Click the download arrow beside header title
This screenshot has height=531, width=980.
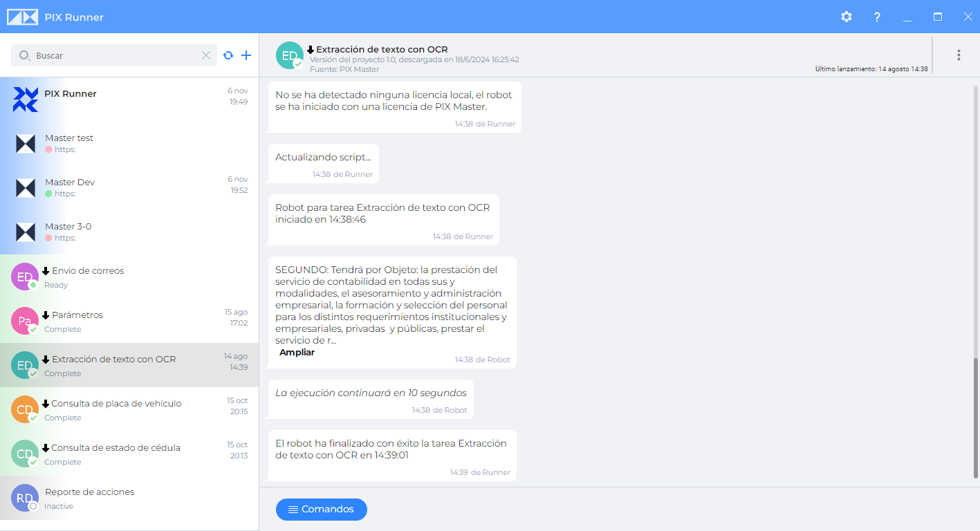click(311, 50)
